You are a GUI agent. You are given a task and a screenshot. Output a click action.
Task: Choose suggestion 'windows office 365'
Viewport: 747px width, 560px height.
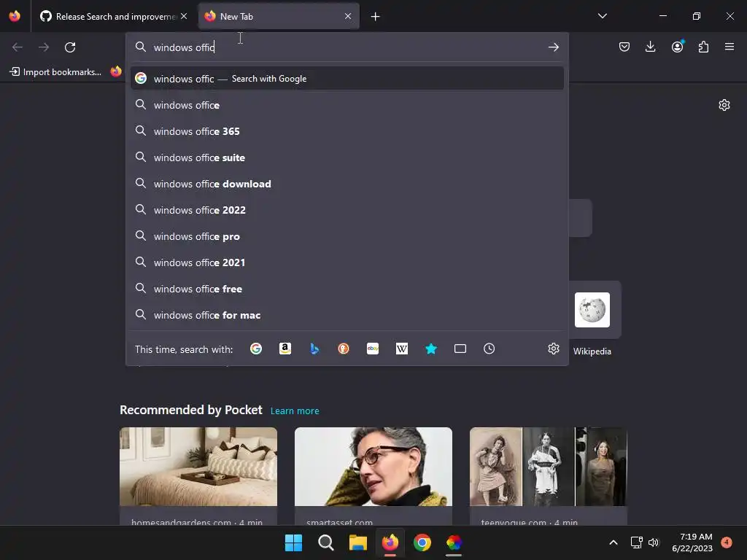347,131
